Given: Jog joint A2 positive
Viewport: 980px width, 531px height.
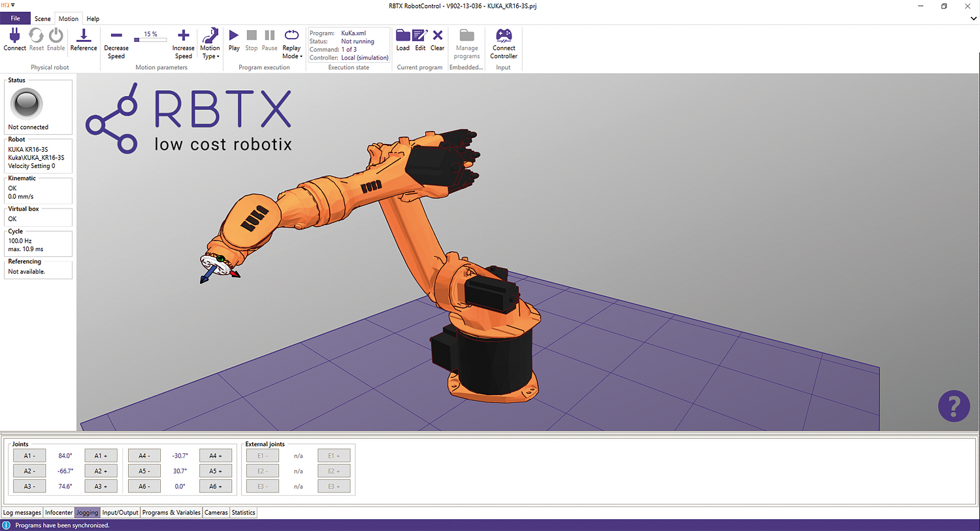Looking at the screenshot, I should coord(101,471).
